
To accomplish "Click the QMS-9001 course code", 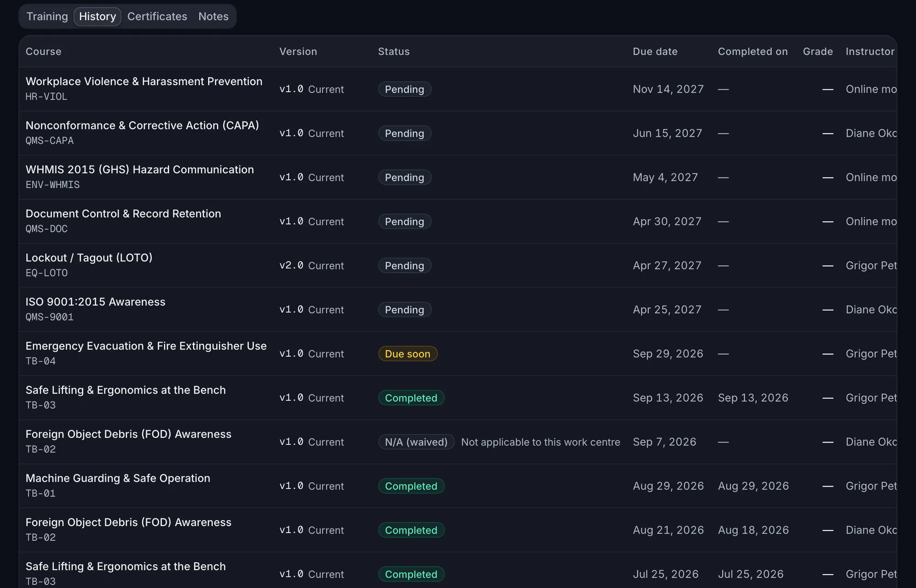I will tap(49, 317).
